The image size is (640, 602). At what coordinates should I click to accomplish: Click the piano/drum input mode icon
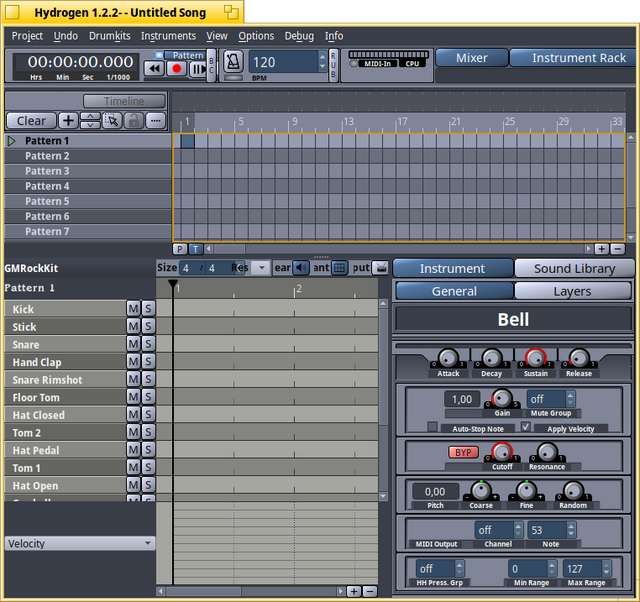tap(381, 268)
